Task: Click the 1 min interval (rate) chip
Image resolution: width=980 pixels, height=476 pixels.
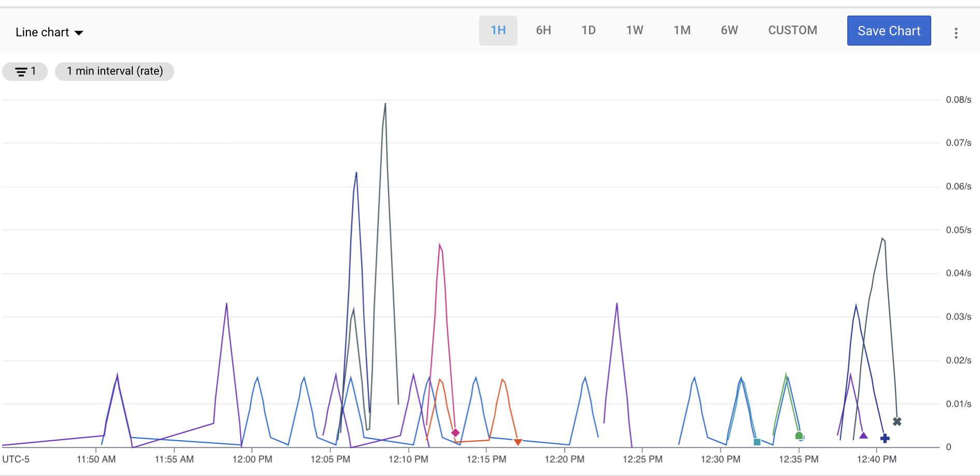Action: (115, 71)
